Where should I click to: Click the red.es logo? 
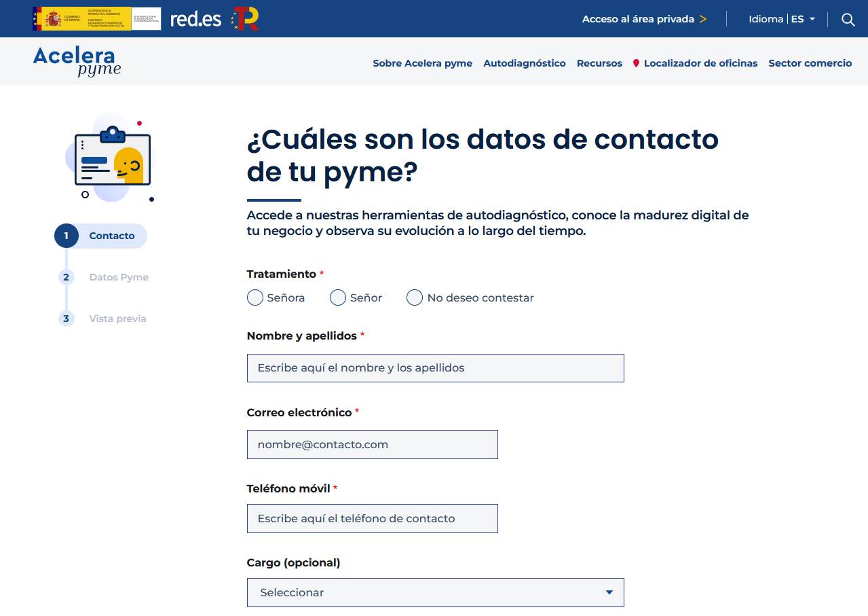(x=195, y=19)
